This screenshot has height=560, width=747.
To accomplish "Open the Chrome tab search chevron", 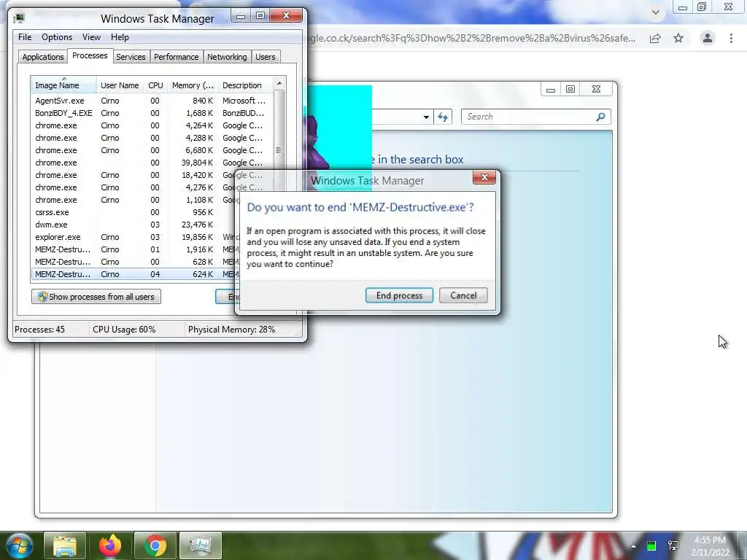I will 656,12.
